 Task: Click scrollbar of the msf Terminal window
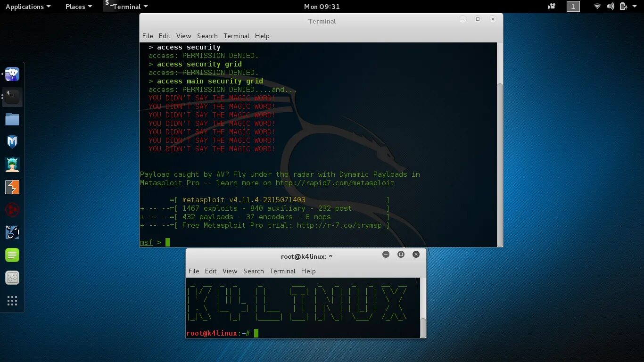tap(500, 164)
